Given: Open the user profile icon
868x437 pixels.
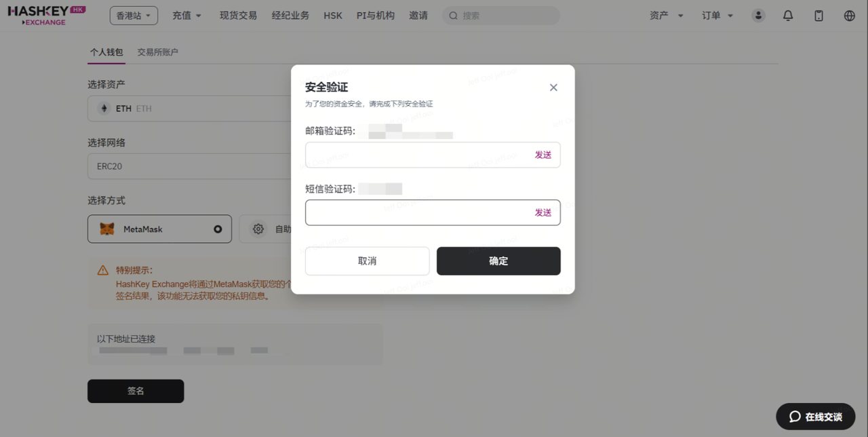Looking at the screenshot, I should tap(758, 16).
